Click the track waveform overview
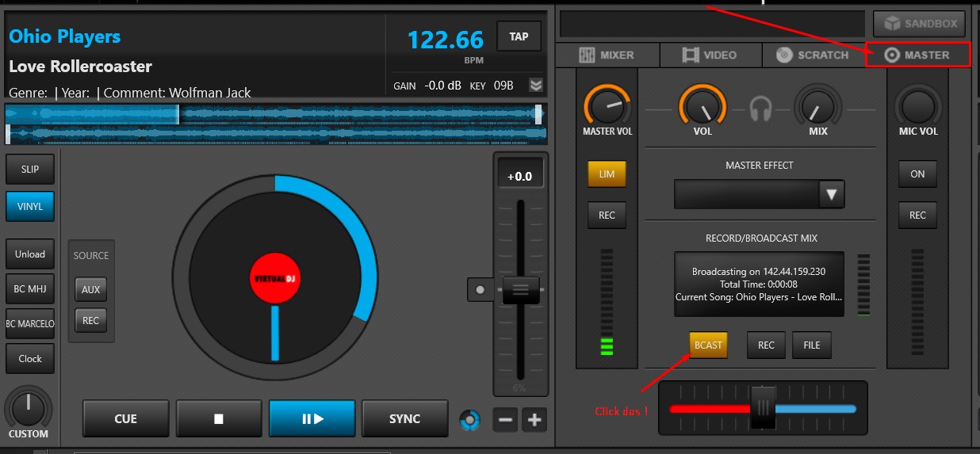This screenshot has height=454, width=980. pyautogui.click(x=274, y=124)
